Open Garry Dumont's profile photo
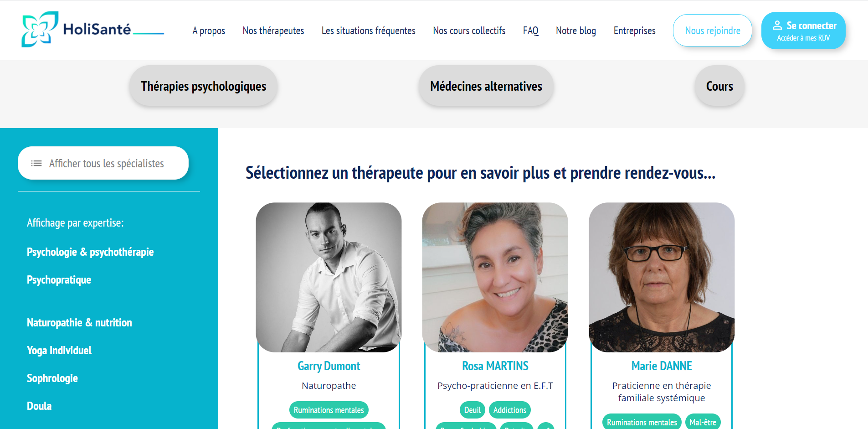The width and height of the screenshot is (868, 429). tap(329, 277)
